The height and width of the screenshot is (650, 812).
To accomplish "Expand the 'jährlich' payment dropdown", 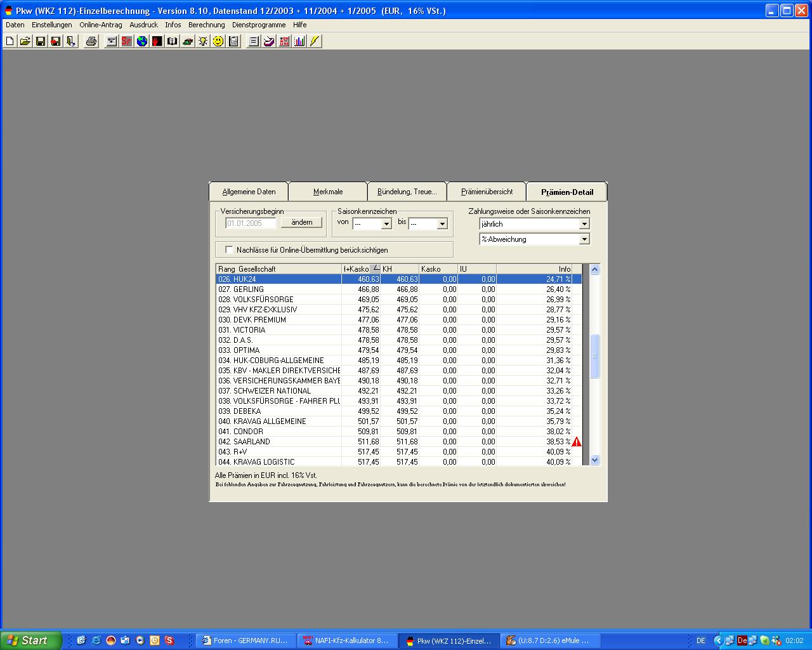I will tap(584, 224).
